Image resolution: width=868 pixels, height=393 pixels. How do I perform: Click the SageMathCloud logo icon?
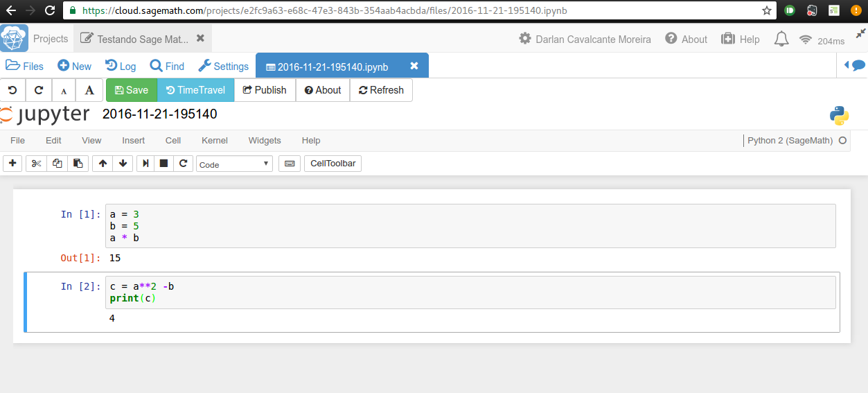pos(15,39)
